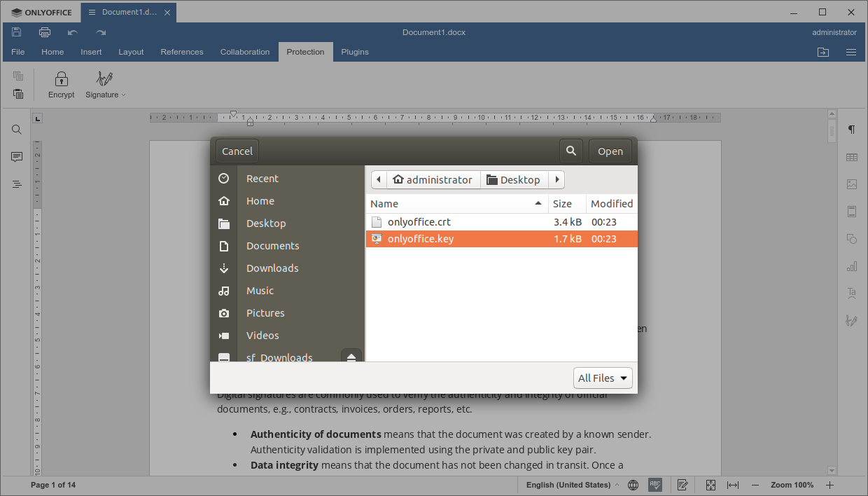Open the Find panel in the left sidebar

pos(16,130)
